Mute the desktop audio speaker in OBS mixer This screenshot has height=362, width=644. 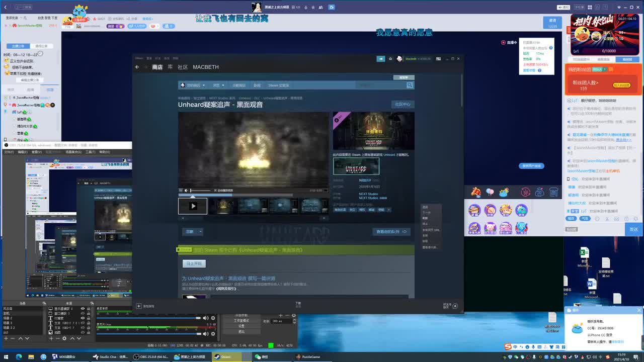click(205, 318)
